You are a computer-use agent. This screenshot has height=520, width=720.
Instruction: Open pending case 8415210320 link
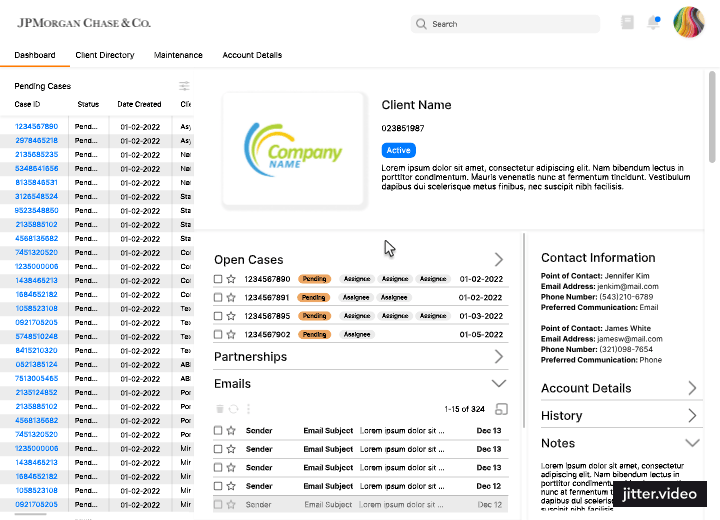[37, 350]
